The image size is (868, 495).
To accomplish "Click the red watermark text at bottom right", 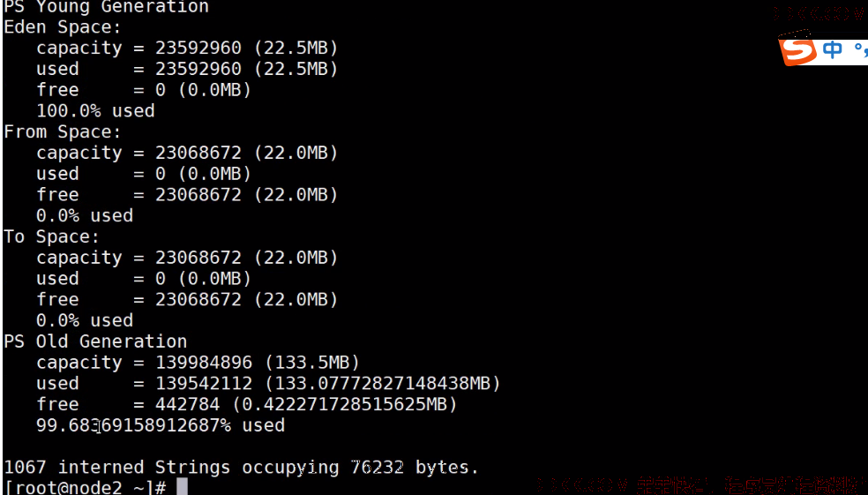I will pyautogui.click(x=702, y=485).
